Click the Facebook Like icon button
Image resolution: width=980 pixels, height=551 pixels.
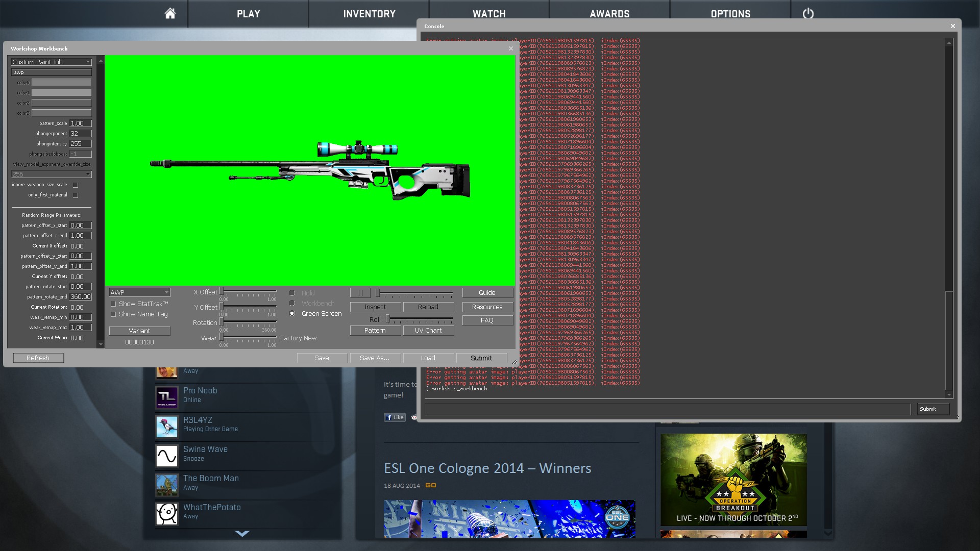coord(395,417)
